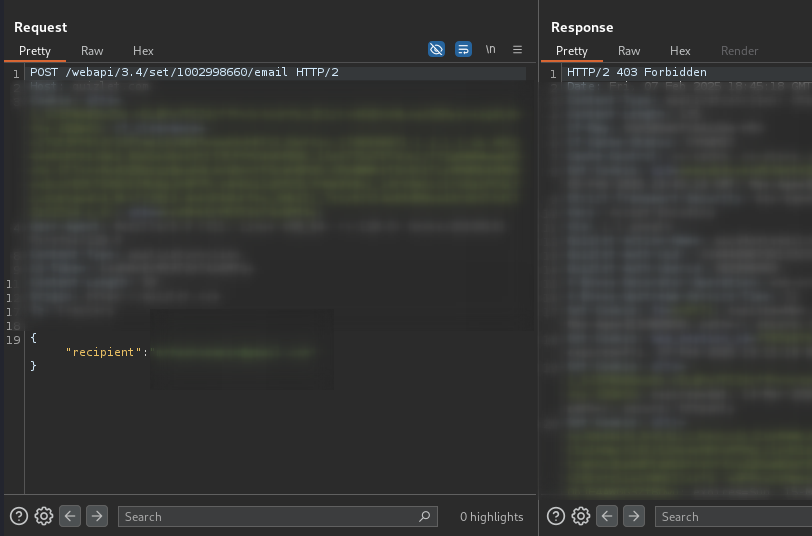Click next match arrow in Response search
Image resolution: width=812 pixels, height=536 pixels.
click(634, 516)
